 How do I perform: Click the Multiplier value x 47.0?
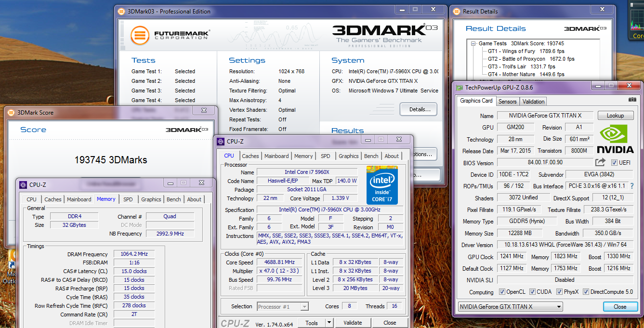click(279, 271)
